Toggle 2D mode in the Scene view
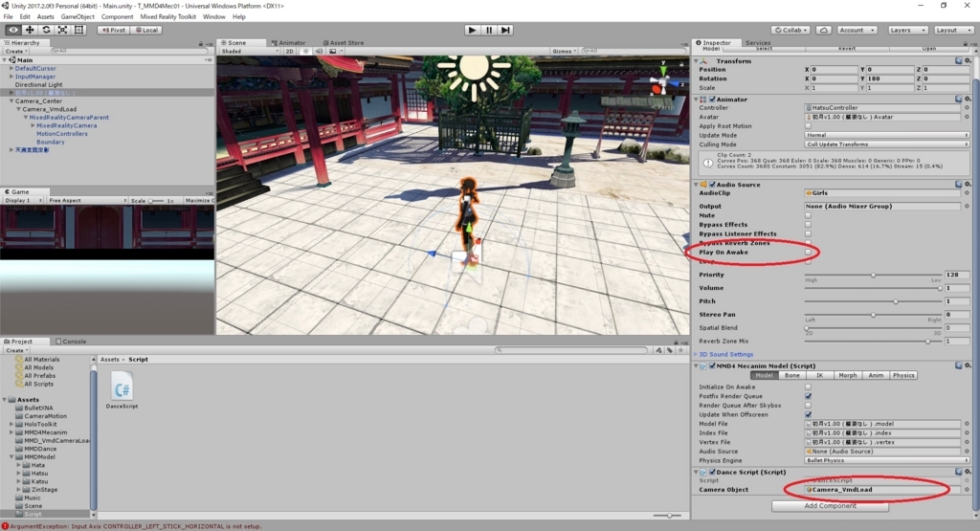This screenshot has height=531, width=980. pyautogui.click(x=289, y=52)
